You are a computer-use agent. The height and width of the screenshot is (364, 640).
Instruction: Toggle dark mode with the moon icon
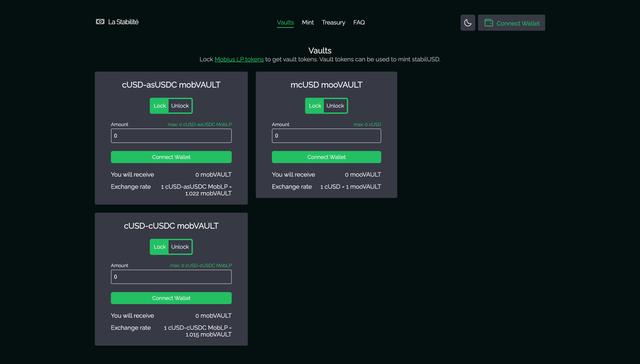(468, 23)
